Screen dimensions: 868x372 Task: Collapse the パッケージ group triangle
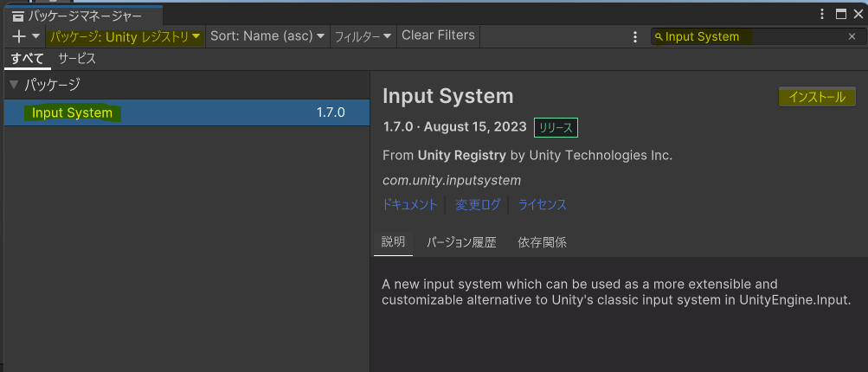point(15,85)
